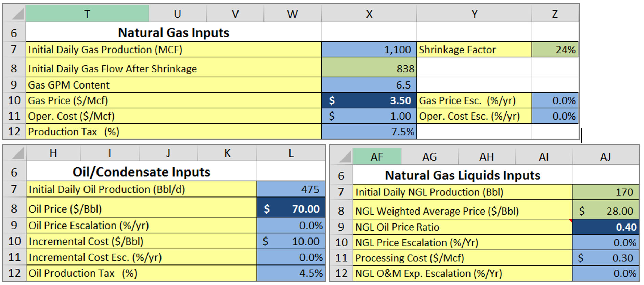
Task: Click Incremental Cost 10.00 value cell
Action: point(291,242)
